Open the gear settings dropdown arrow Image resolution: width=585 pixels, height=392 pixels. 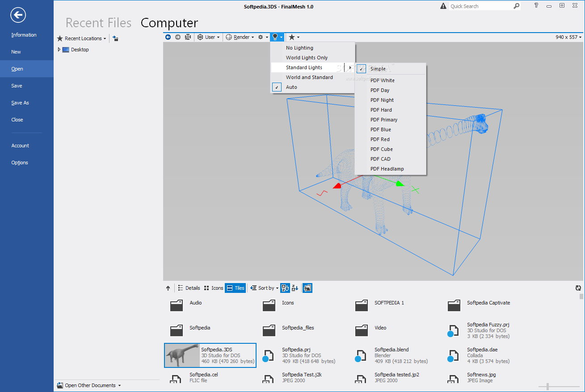[x=267, y=38]
